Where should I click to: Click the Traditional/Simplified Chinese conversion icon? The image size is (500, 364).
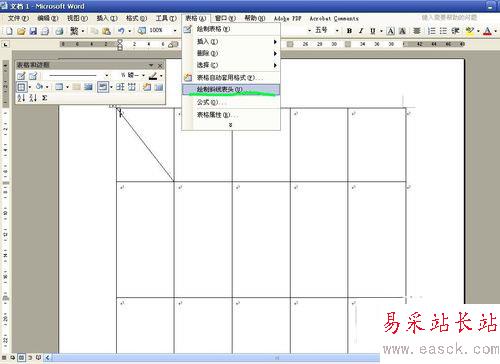click(74, 31)
